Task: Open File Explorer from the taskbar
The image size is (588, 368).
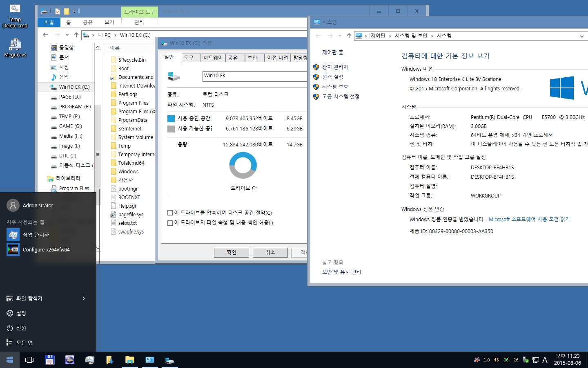Action: [x=129, y=360]
